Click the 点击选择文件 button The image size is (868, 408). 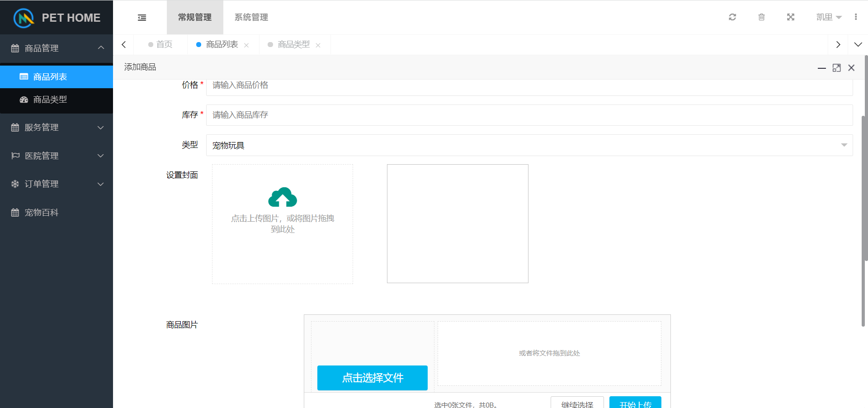click(373, 378)
